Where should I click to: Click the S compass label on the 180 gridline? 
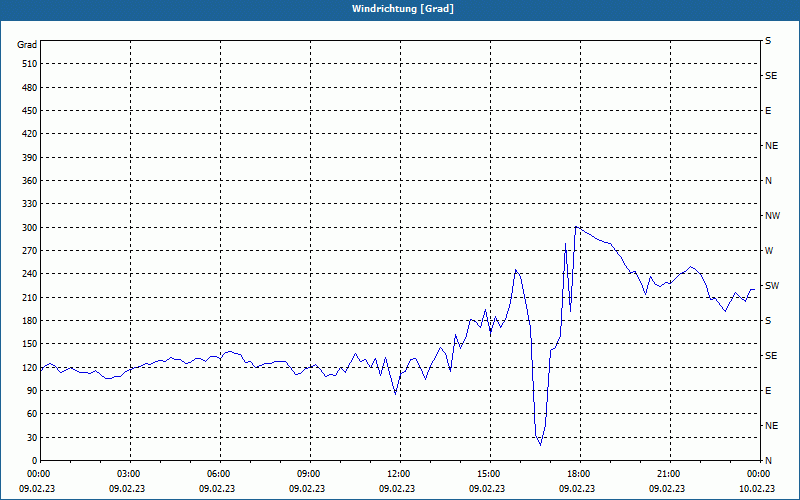pyautogui.click(x=768, y=320)
